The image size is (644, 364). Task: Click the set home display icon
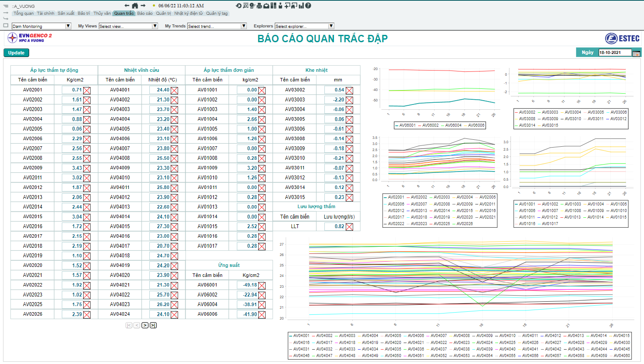[x=294, y=6]
